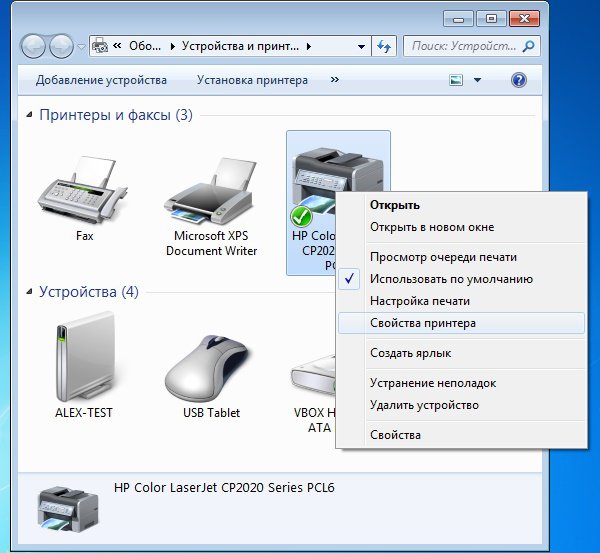600x553 pixels.
Task: Choose Свойства принтера
Action: point(461,323)
